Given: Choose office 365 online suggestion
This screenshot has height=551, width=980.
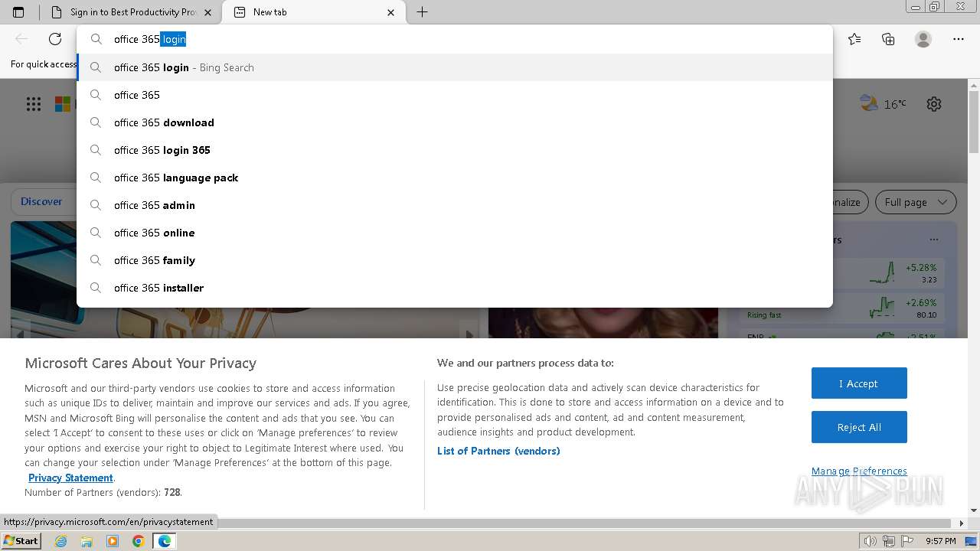Looking at the screenshot, I should pyautogui.click(x=454, y=233).
